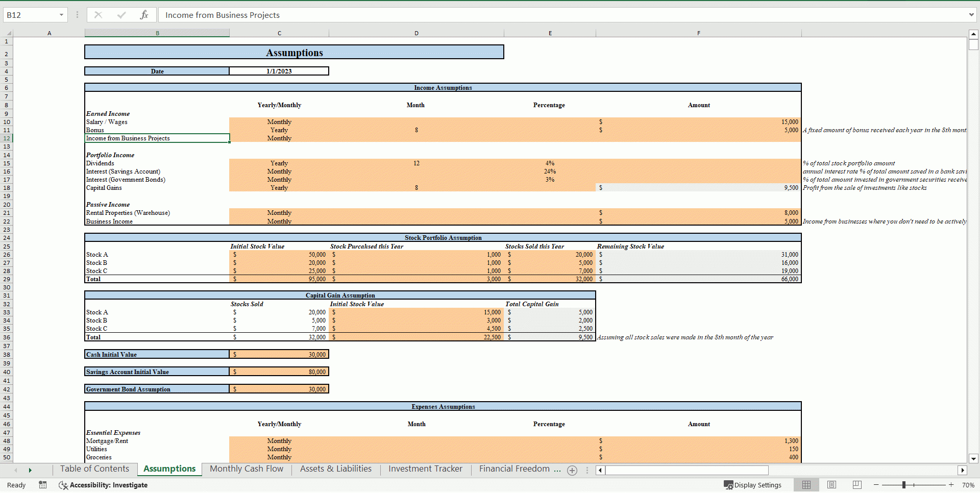Open Insert Function fx button
Image resolution: width=980 pixels, height=493 pixels.
pos(144,15)
